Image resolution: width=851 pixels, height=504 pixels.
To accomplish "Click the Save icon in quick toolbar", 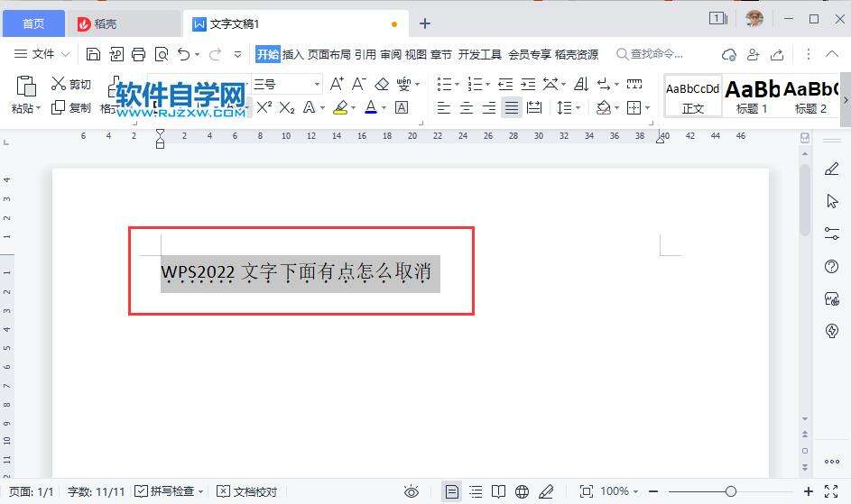I will [x=93, y=54].
